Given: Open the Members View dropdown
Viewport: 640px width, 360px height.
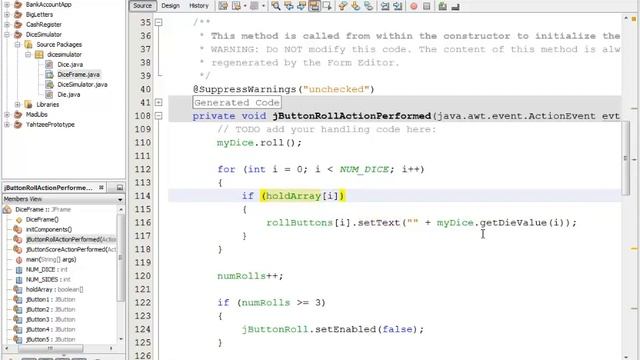Looking at the screenshot, I should tap(120, 199).
